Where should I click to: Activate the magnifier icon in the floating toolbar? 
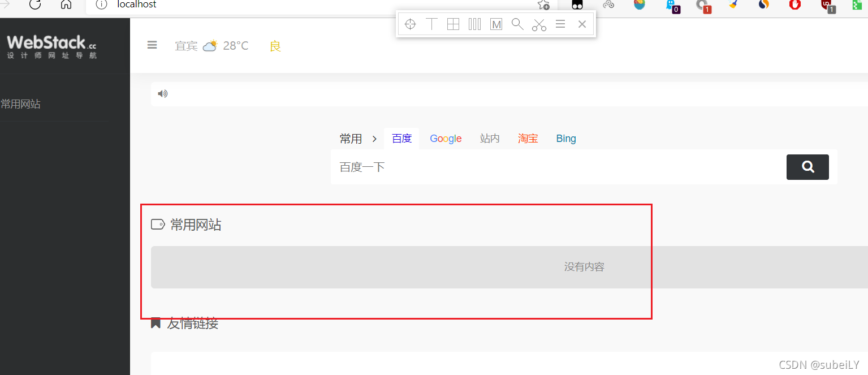517,24
